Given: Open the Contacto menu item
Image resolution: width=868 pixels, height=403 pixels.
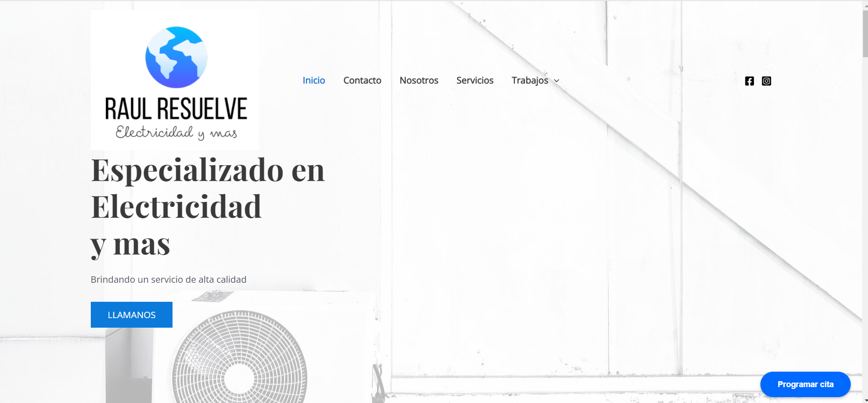Looking at the screenshot, I should (362, 80).
